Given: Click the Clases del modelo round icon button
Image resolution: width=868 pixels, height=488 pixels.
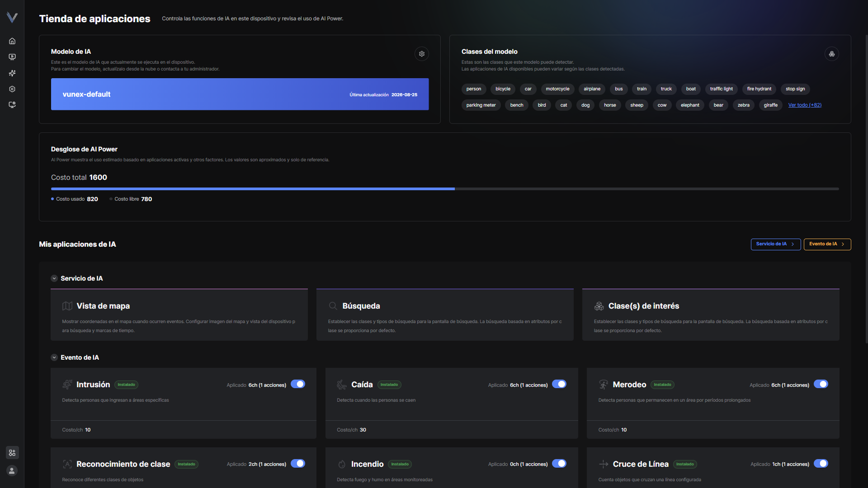Looking at the screenshot, I should pos(832,54).
